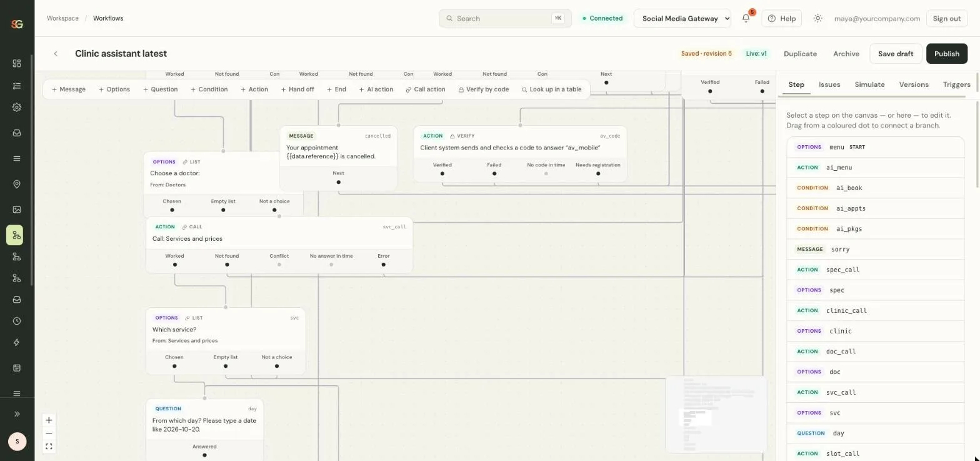Duplicate this workflow
The height and width of the screenshot is (461, 980).
(800, 54)
